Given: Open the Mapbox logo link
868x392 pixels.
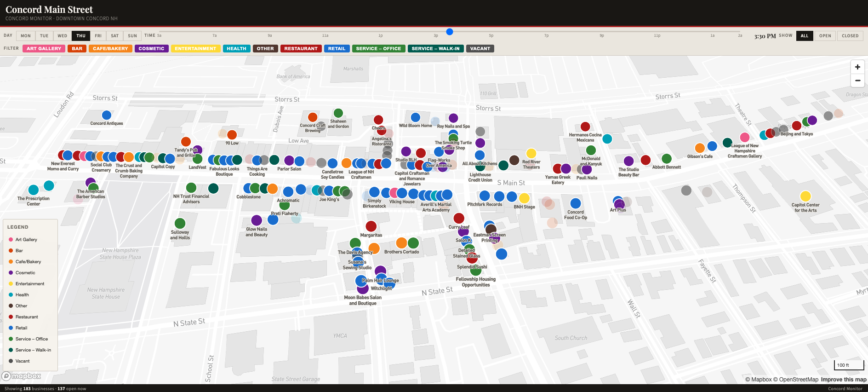Looking at the screenshot, I should [x=22, y=376].
